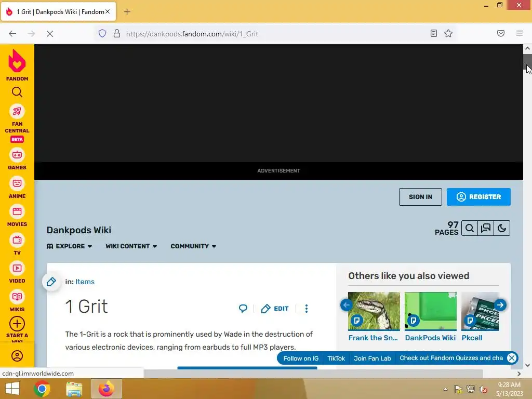Close the 1 Grit tab
Image resolution: width=532 pixels, height=399 pixels.
point(108,11)
